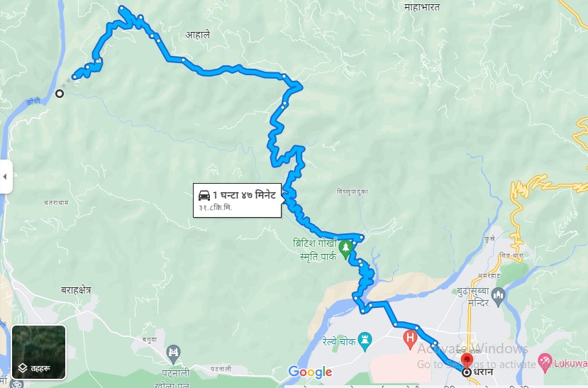This screenshot has height=388, width=588.
Task: Open the Patnali Khola bridge marker
Action: click(x=173, y=354)
